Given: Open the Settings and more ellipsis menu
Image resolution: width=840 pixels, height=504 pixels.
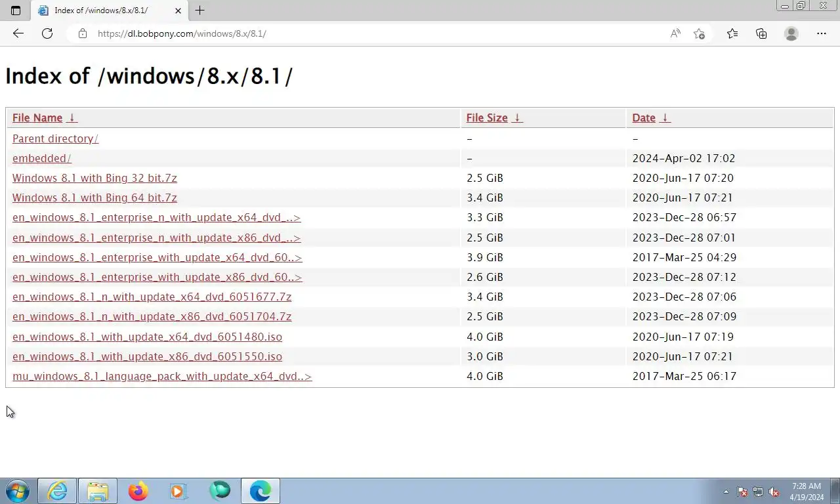Looking at the screenshot, I should coord(822,33).
